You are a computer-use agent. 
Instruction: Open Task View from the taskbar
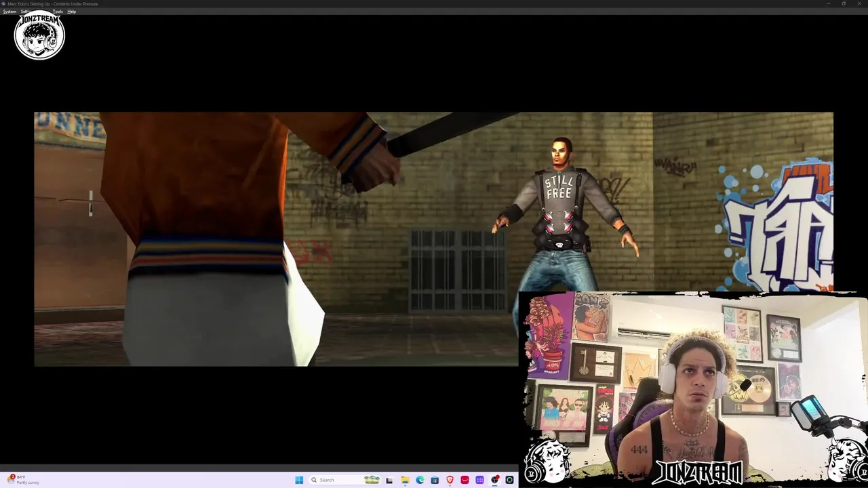coord(390,480)
